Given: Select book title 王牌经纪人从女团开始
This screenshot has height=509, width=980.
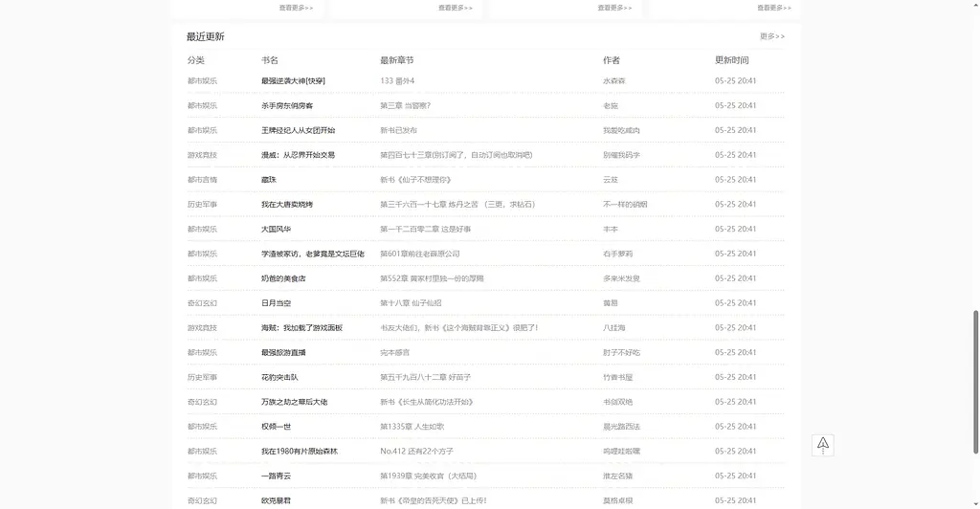Looking at the screenshot, I should coord(298,130).
